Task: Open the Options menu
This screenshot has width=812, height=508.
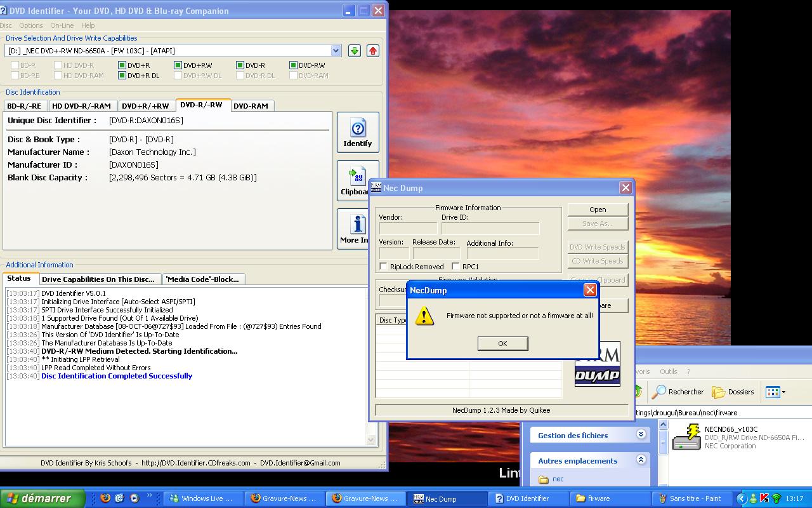Action: (30, 25)
